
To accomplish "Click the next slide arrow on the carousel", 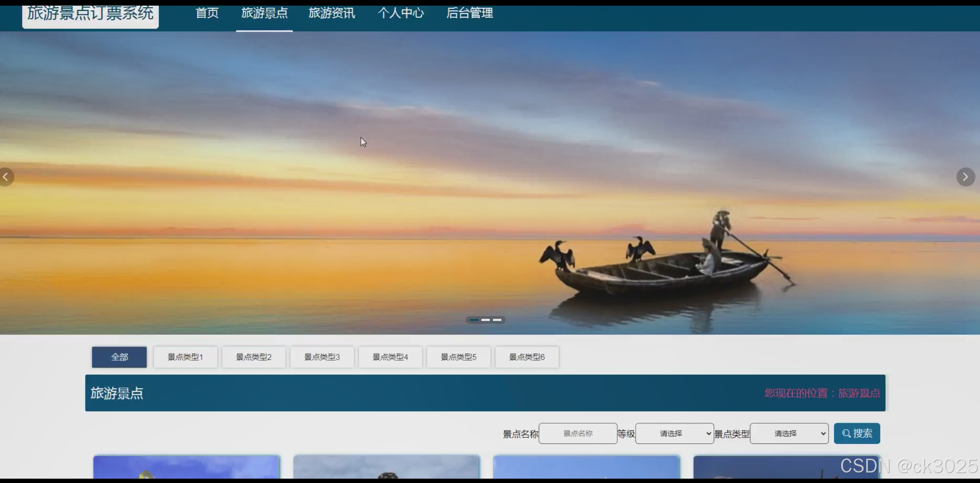I will click(965, 177).
